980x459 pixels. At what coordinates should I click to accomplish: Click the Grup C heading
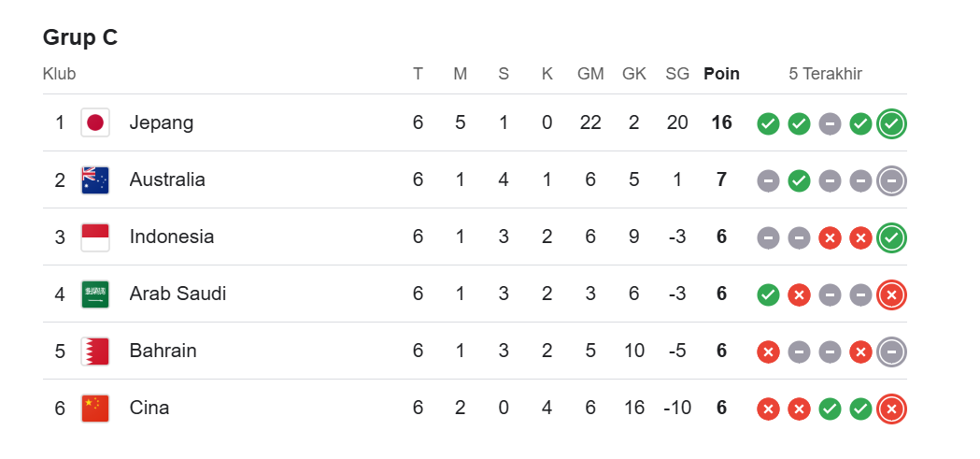point(80,38)
